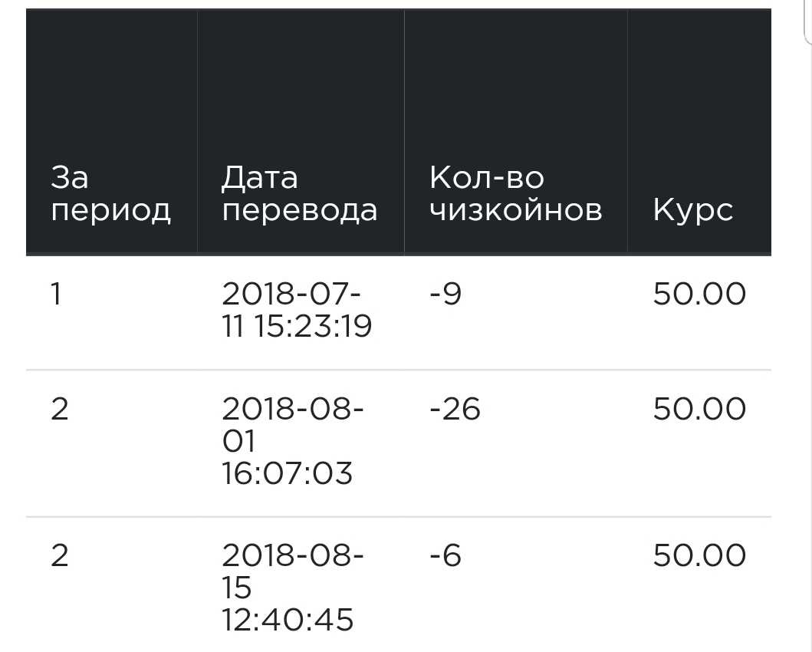Image resolution: width=812 pixels, height=652 pixels.
Task: Click rate 50.00 in the -9 row
Action: pos(699,295)
